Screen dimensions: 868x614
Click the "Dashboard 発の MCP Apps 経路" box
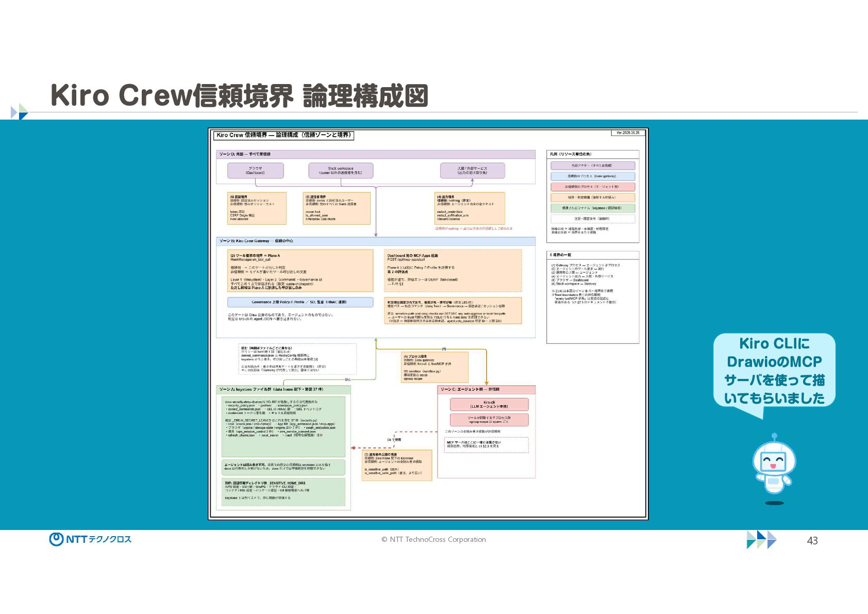(x=453, y=271)
